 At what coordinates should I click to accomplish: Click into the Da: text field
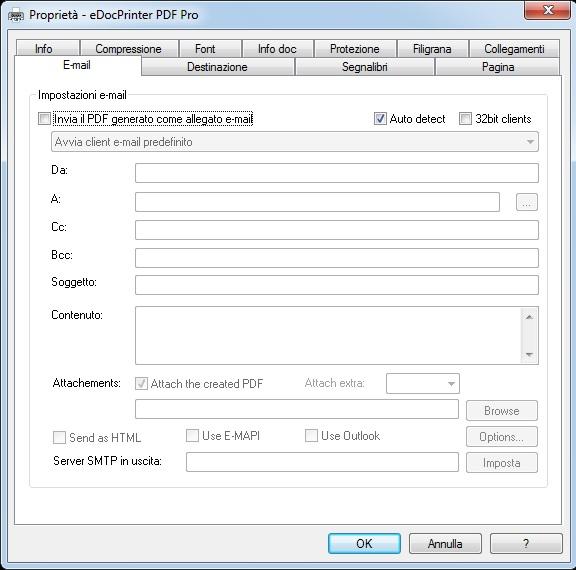tap(337, 173)
